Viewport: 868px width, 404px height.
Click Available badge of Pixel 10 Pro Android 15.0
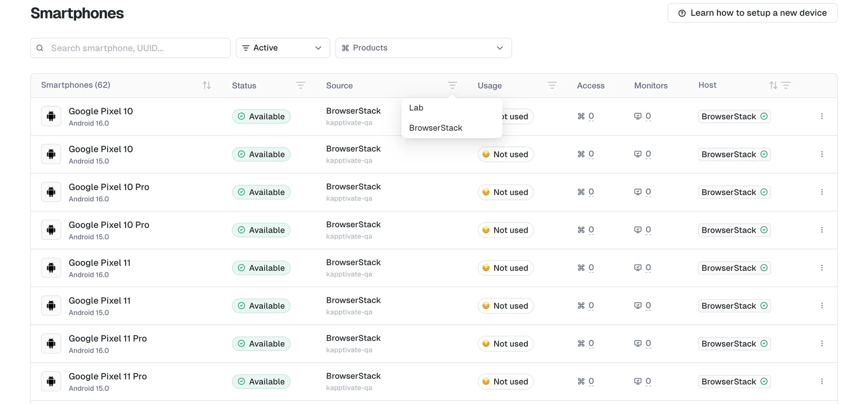[x=261, y=230]
